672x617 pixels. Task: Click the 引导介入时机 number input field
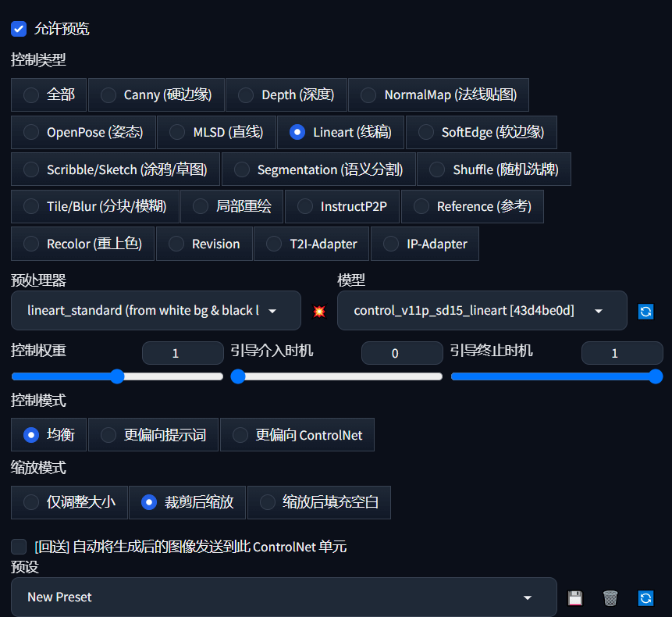point(395,353)
